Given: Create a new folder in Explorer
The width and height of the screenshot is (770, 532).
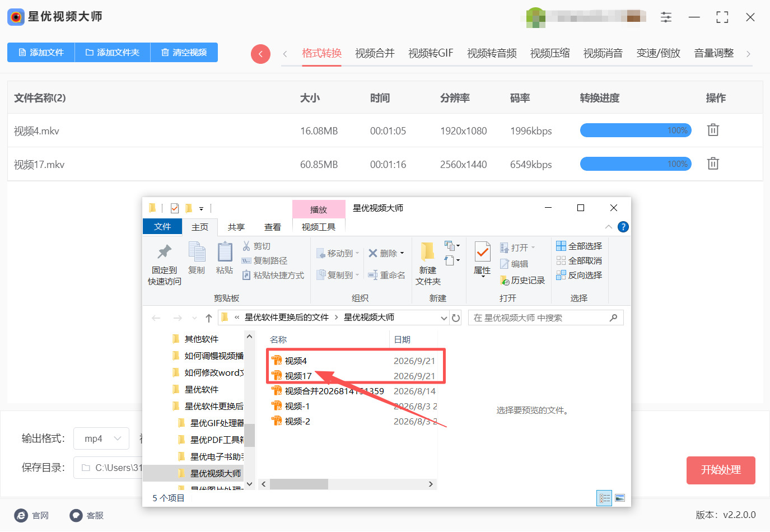Looking at the screenshot, I should click(x=428, y=264).
